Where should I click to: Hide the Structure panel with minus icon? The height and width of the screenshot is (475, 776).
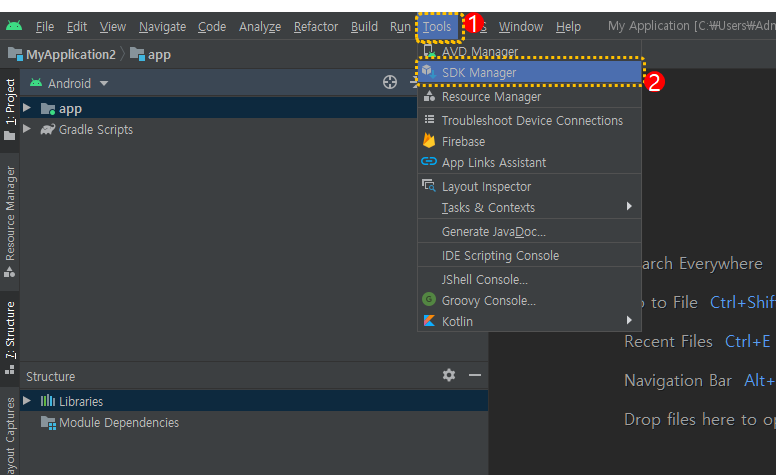click(475, 375)
